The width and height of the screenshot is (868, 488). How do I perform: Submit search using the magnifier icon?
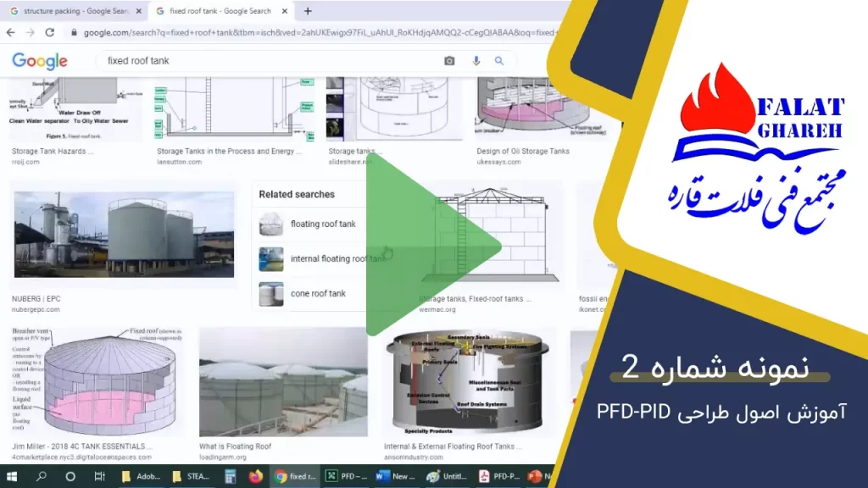click(x=499, y=61)
